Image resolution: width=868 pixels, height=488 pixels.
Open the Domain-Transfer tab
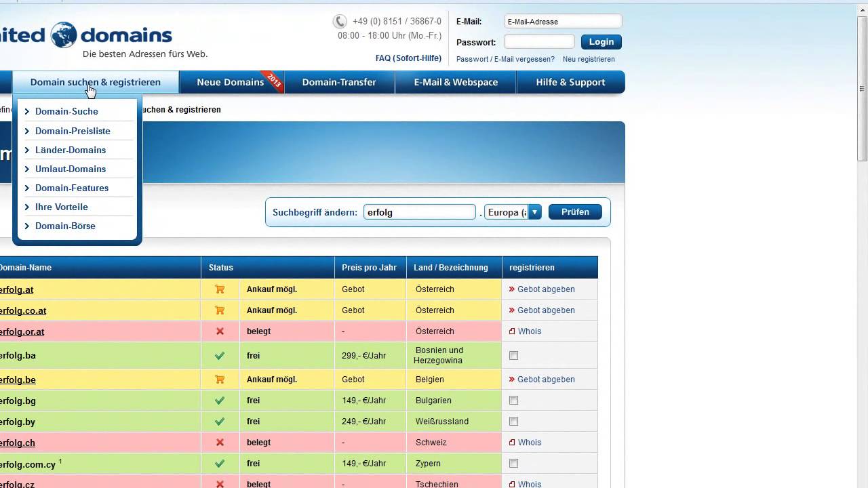pyautogui.click(x=339, y=82)
